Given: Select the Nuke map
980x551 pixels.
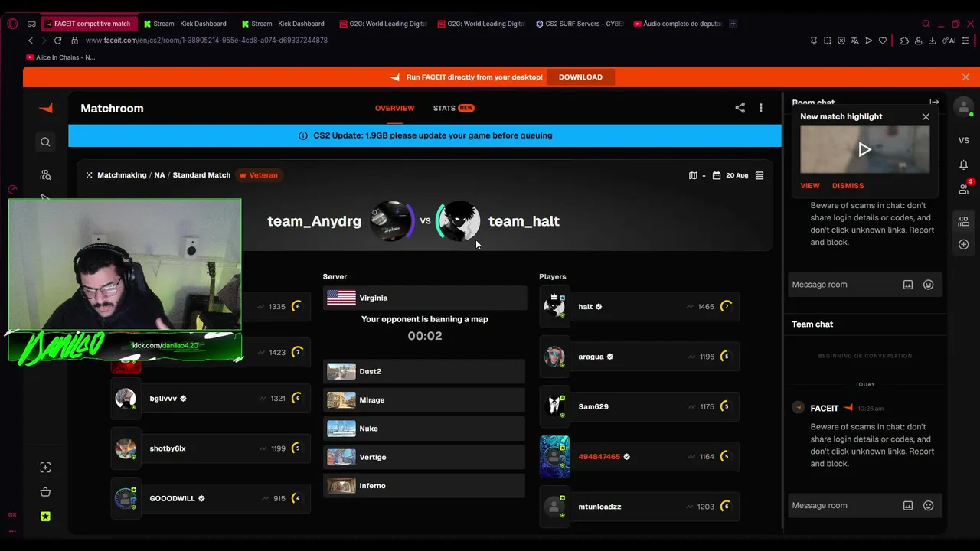Looking at the screenshot, I should 424,429.
